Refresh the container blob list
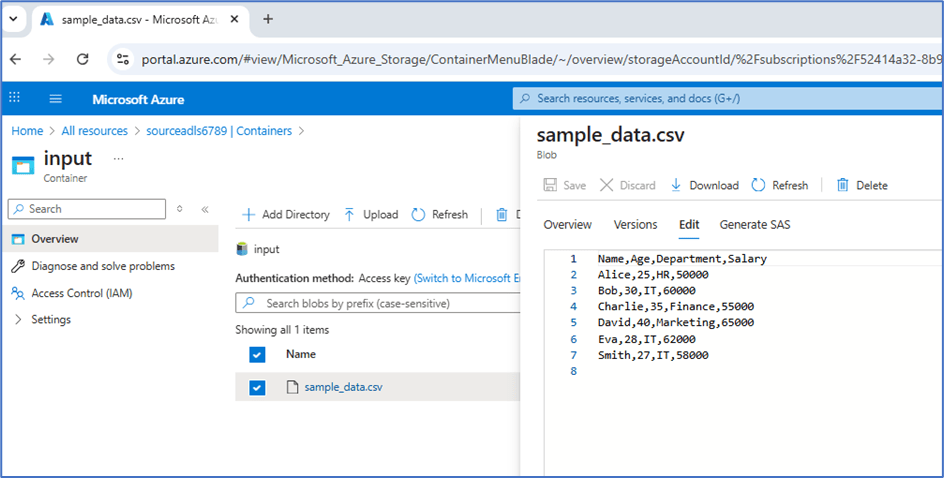 coord(439,215)
